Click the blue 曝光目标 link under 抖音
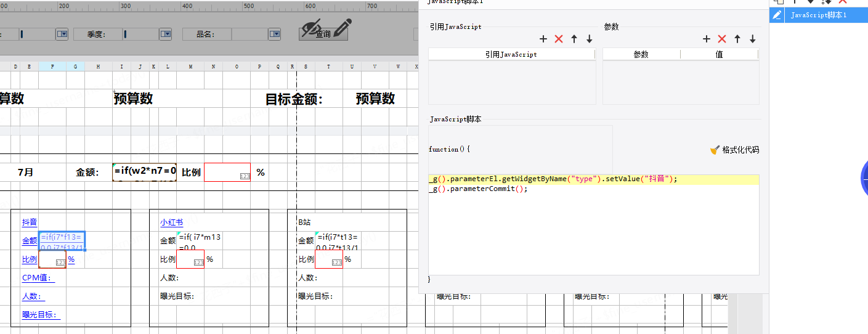Image resolution: width=868 pixels, height=334 pixels. click(41, 315)
